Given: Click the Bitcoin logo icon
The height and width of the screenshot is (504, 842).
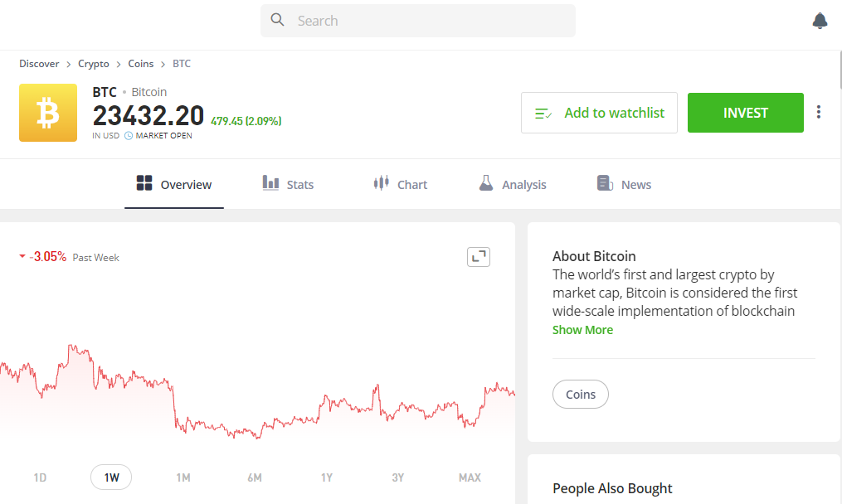Looking at the screenshot, I should point(48,113).
